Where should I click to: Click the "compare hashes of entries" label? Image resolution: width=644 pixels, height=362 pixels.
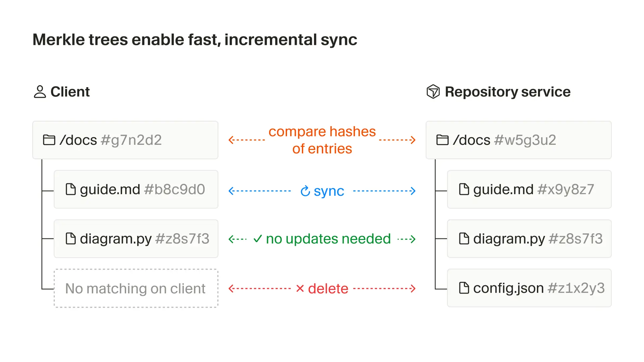click(x=322, y=140)
